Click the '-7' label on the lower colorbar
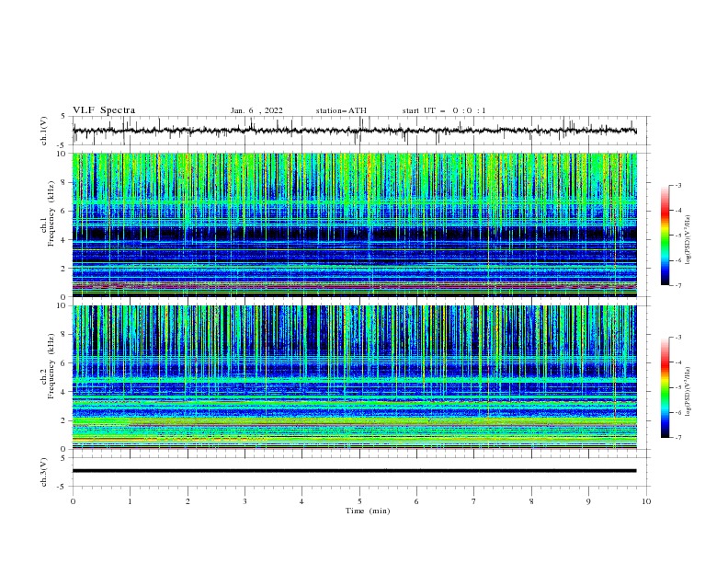 coord(678,438)
